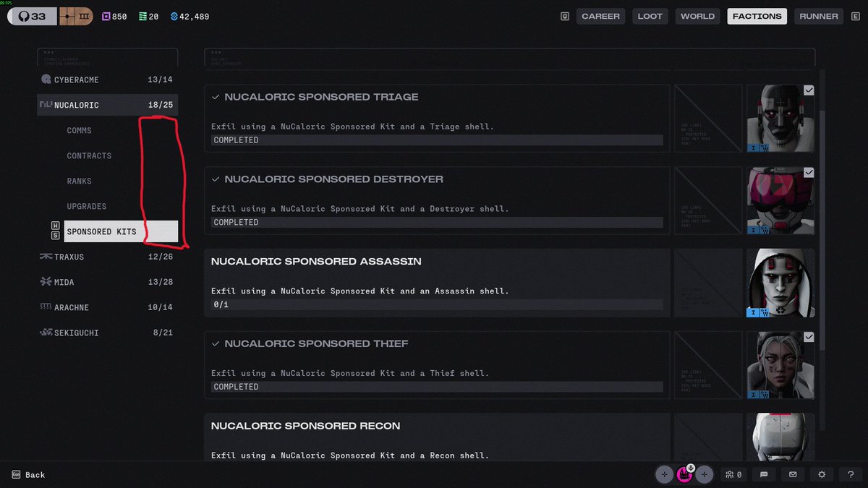Open the settings gear icon
The height and width of the screenshot is (488, 868).
click(822, 474)
